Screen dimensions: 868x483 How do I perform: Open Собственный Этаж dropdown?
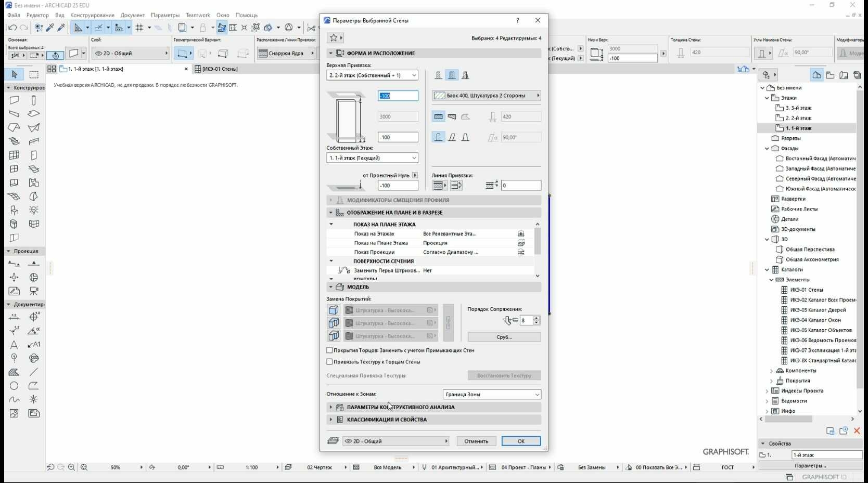pyautogui.click(x=372, y=158)
